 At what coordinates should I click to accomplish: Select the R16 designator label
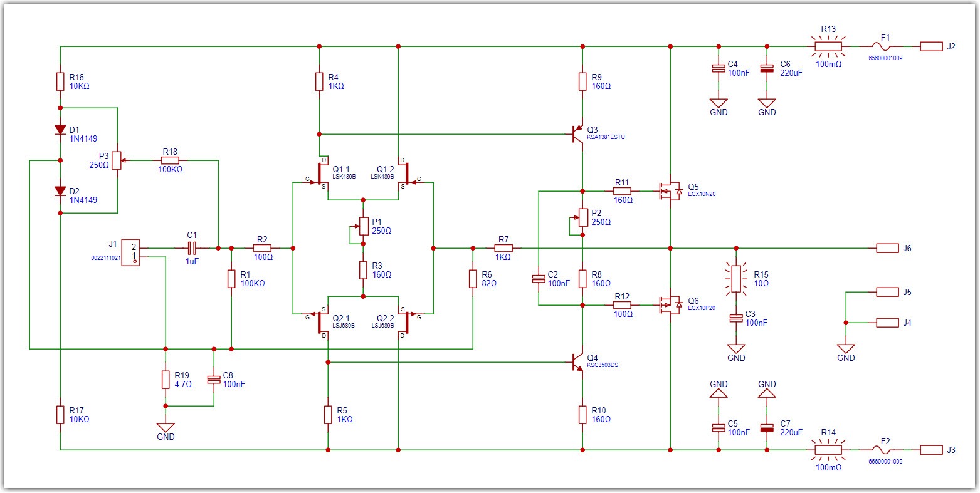(x=76, y=77)
